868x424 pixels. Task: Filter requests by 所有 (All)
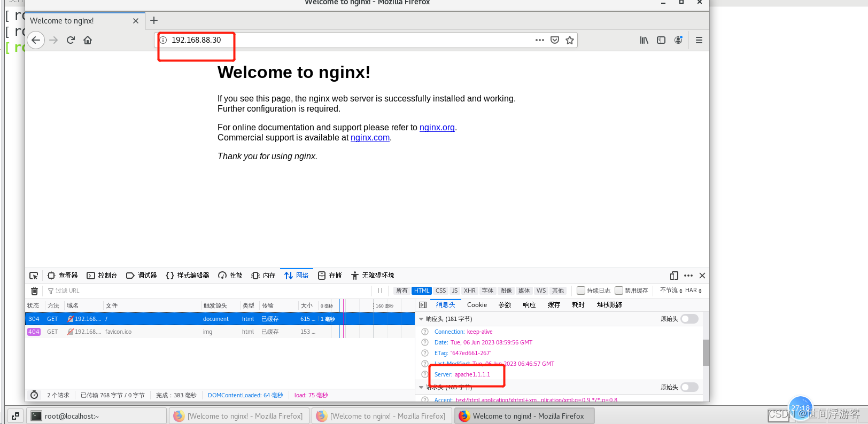click(402, 290)
